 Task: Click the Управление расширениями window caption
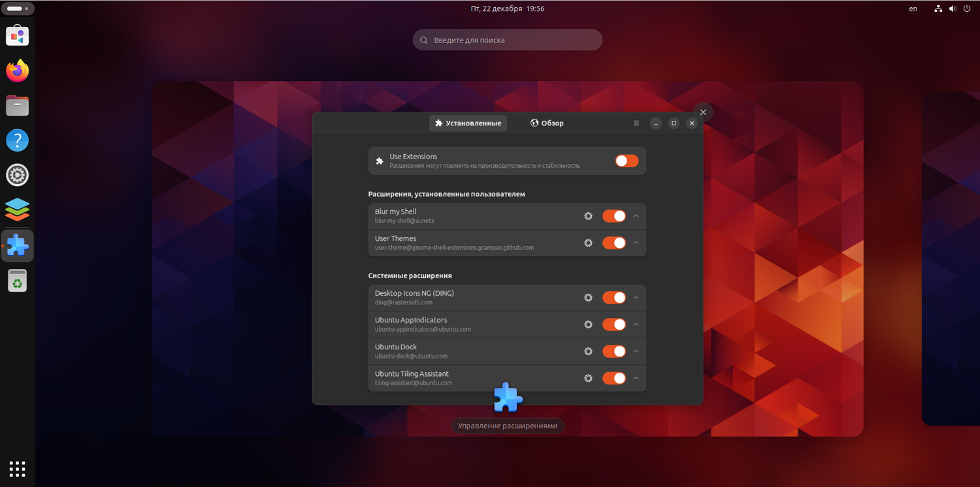point(508,426)
